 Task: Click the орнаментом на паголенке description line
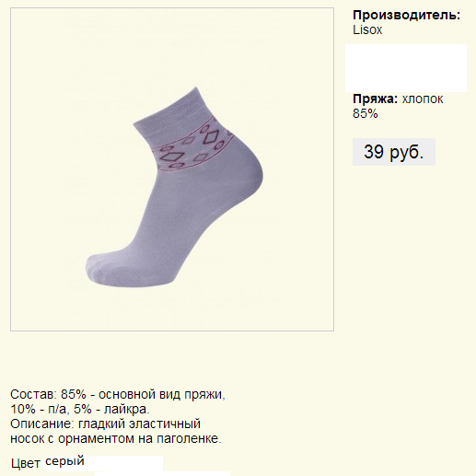coord(116,438)
